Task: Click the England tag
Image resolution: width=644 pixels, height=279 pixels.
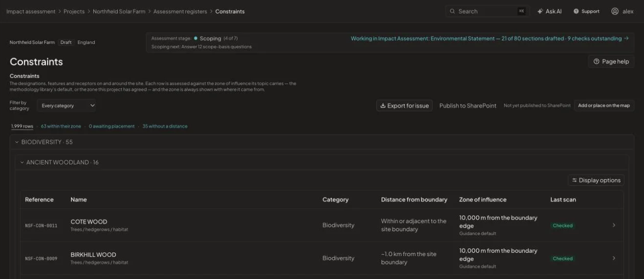Action: pos(86,42)
